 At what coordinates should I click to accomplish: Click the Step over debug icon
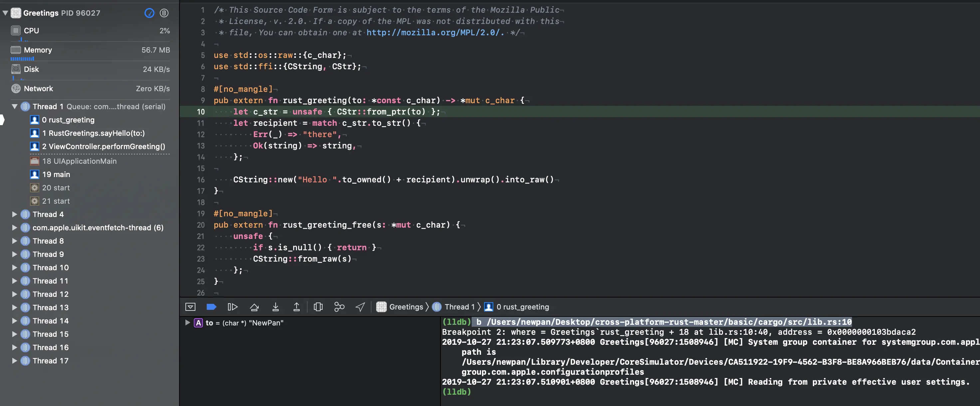(254, 307)
